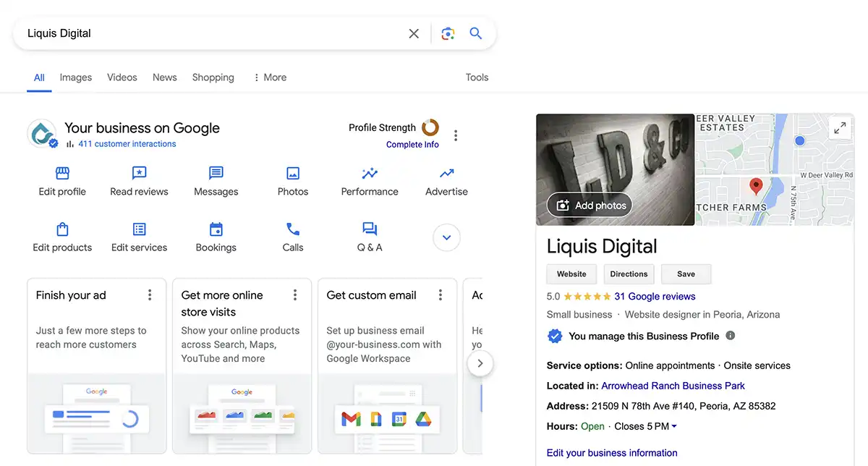The width and height of the screenshot is (868, 466).
Task: Open the Advertise trending arrow icon
Action: [446, 173]
